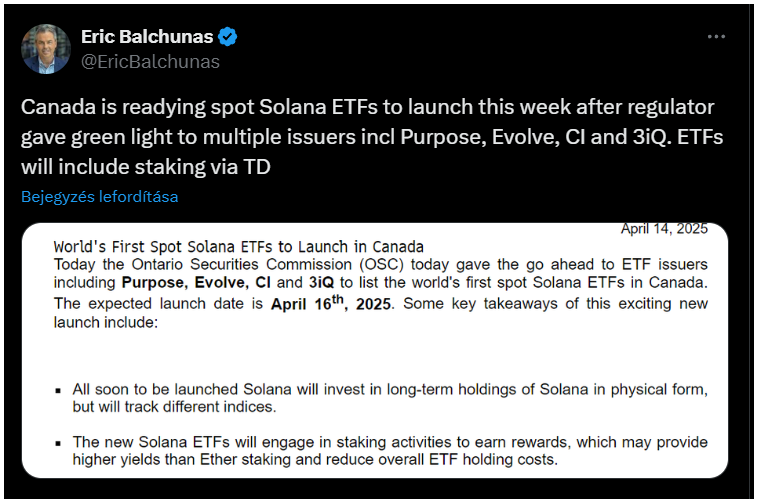
Task: Open the embedded press release image
Action: (375, 350)
